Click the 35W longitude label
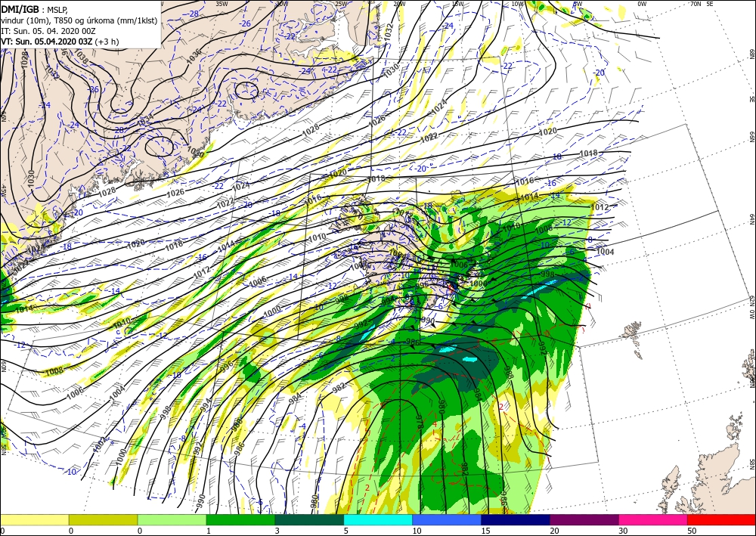756x536 pixels. click(222, 3)
